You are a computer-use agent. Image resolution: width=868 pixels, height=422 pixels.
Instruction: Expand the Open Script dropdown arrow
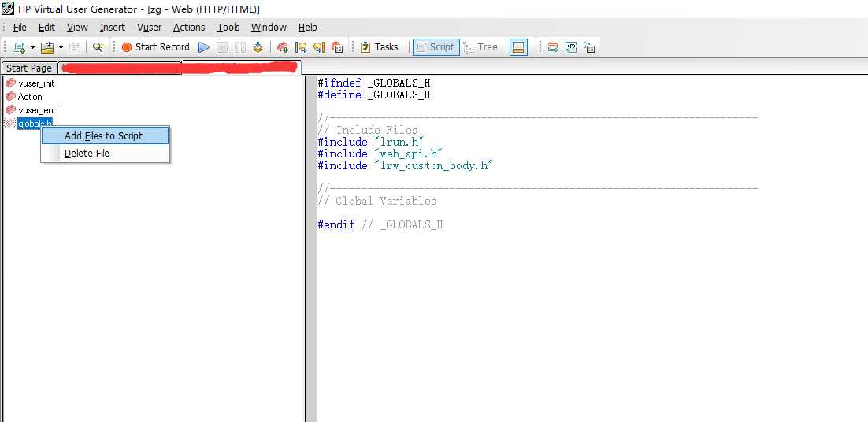click(61, 47)
